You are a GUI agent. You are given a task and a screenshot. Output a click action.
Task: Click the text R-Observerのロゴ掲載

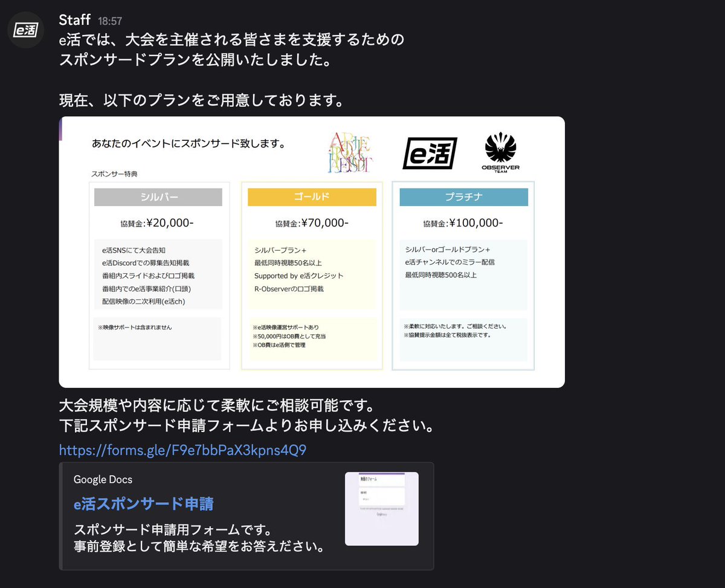pyautogui.click(x=289, y=289)
